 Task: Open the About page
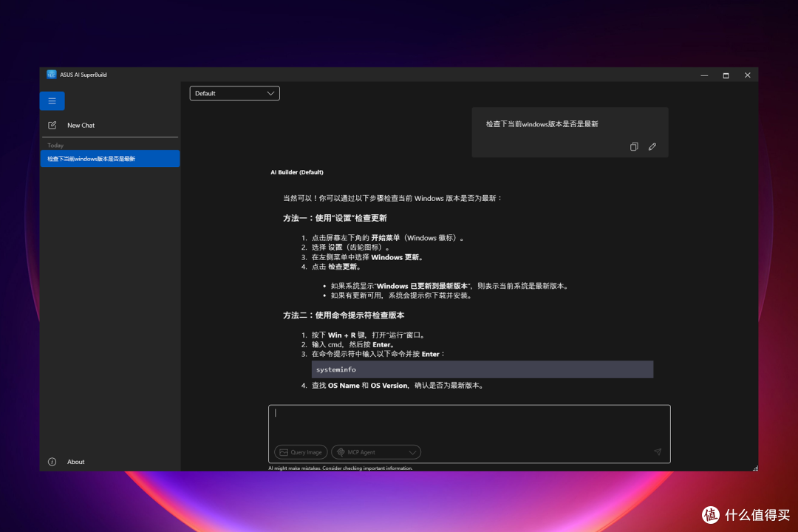pos(76,462)
